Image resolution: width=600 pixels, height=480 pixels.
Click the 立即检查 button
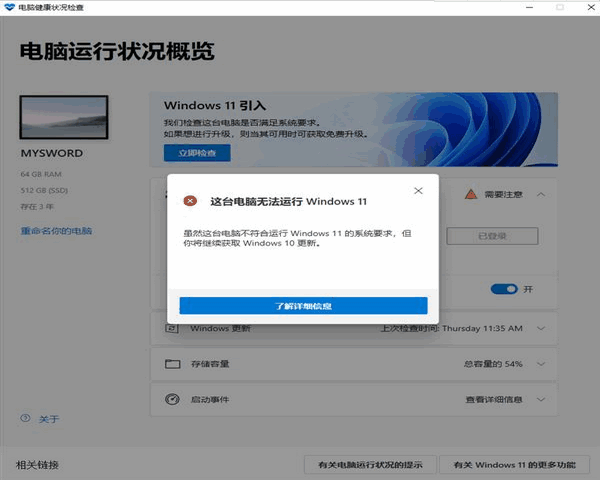point(197,153)
